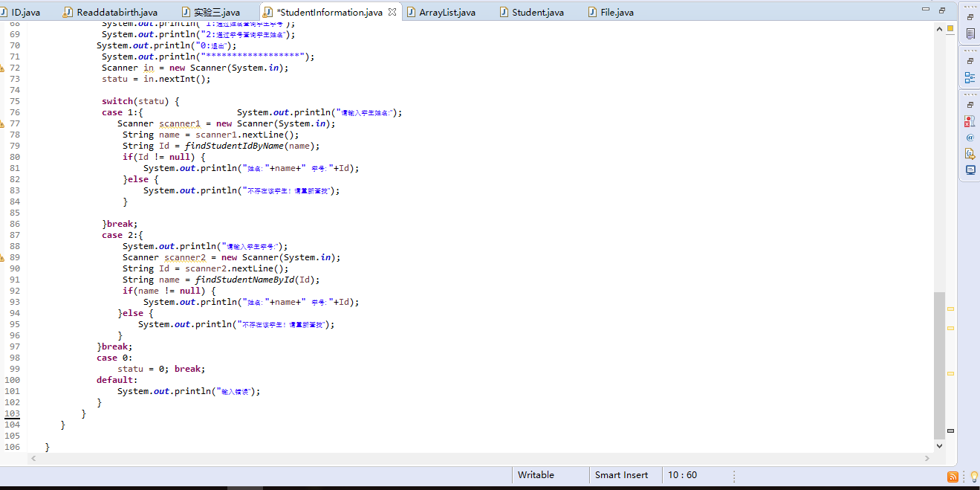Open the Console view icon
This screenshot has width=980, height=490.
(970, 170)
